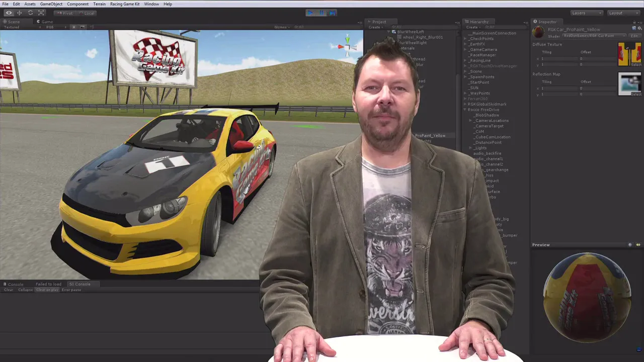This screenshot has height=362, width=644.
Task: Click the Reflection Map Offset y field
Action: click(597, 94)
